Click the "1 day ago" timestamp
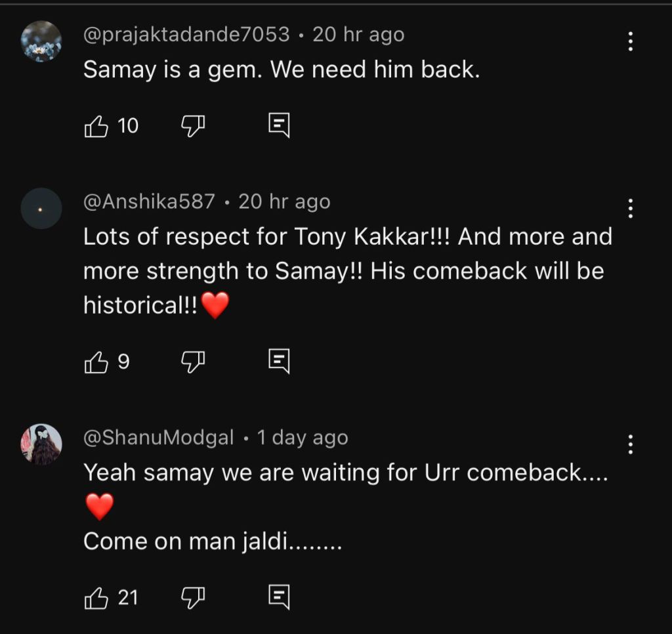 point(303,438)
